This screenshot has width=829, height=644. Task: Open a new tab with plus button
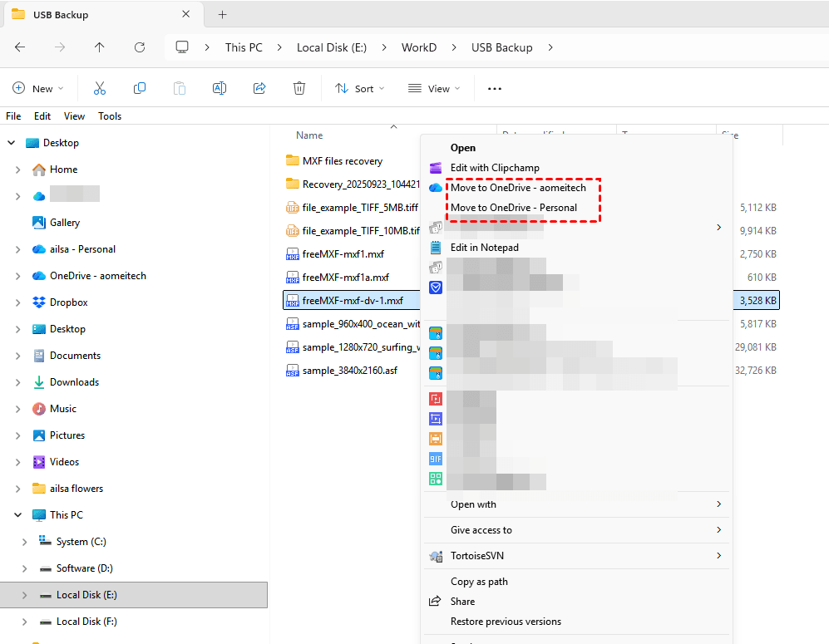tap(222, 15)
